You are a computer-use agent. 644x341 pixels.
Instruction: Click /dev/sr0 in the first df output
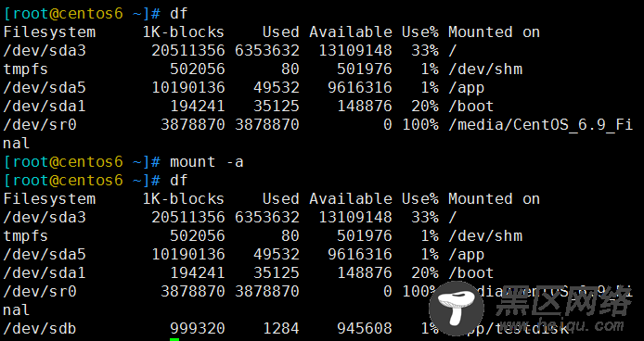40,124
